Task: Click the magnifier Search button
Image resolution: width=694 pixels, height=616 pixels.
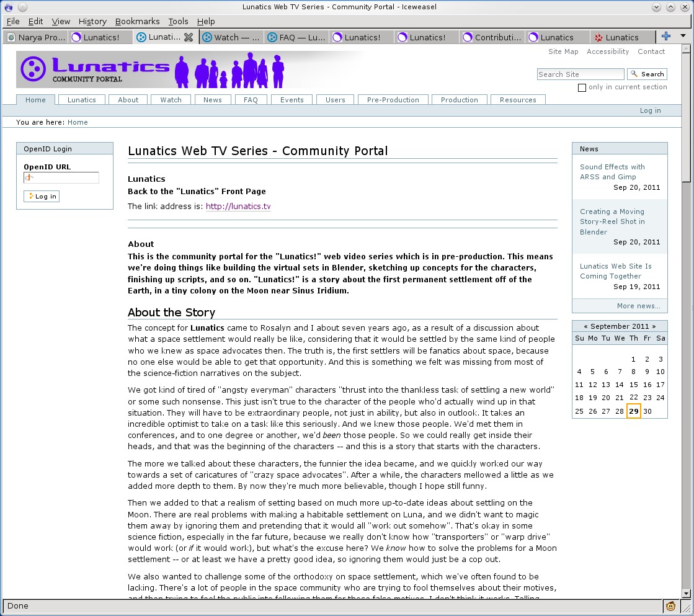Action: (x=647, y=74)
